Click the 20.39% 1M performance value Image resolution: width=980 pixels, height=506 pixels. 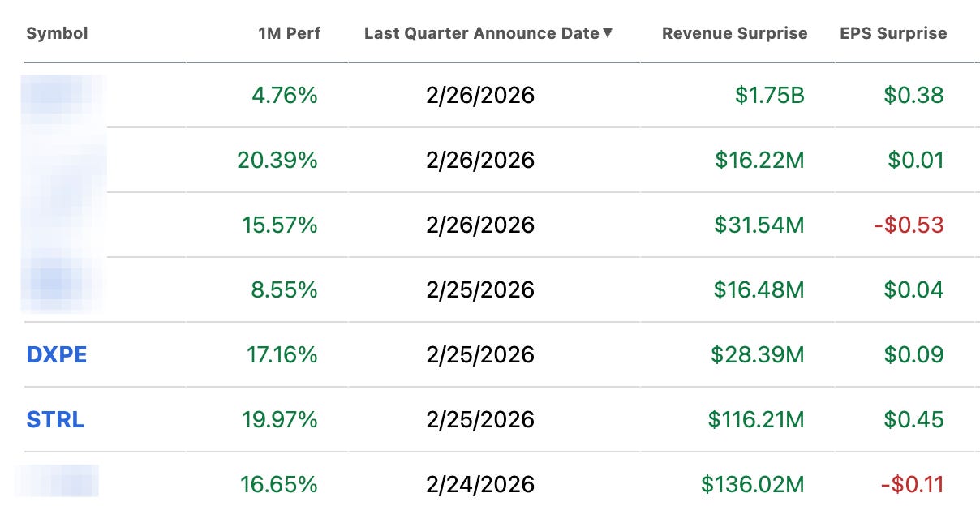(x=277, y=160)
